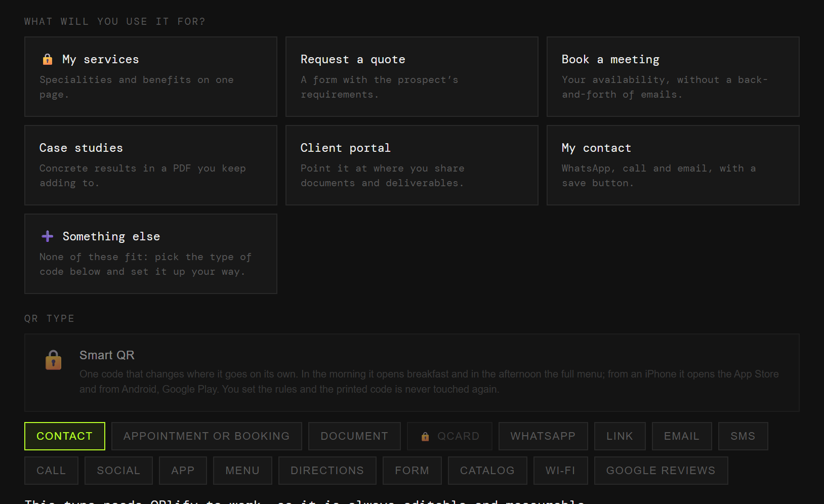Screen dimensions: 824x504
Task: Click the purple plus icon on Something else
Action: pyautogui.click(x=48, y=236)
